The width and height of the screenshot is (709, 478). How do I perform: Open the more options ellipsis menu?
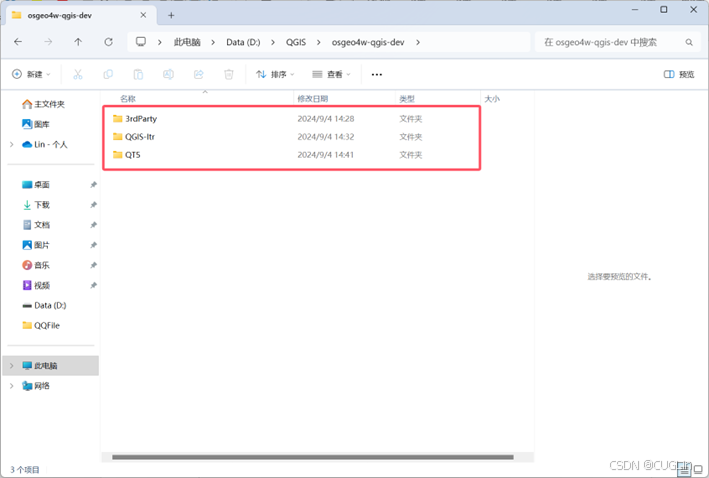[377, 75]
